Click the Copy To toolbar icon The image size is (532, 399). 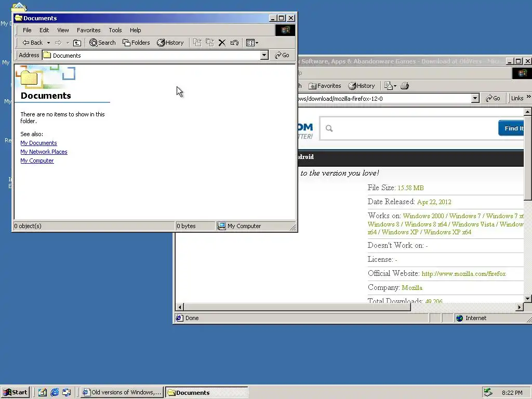point(210,43)
